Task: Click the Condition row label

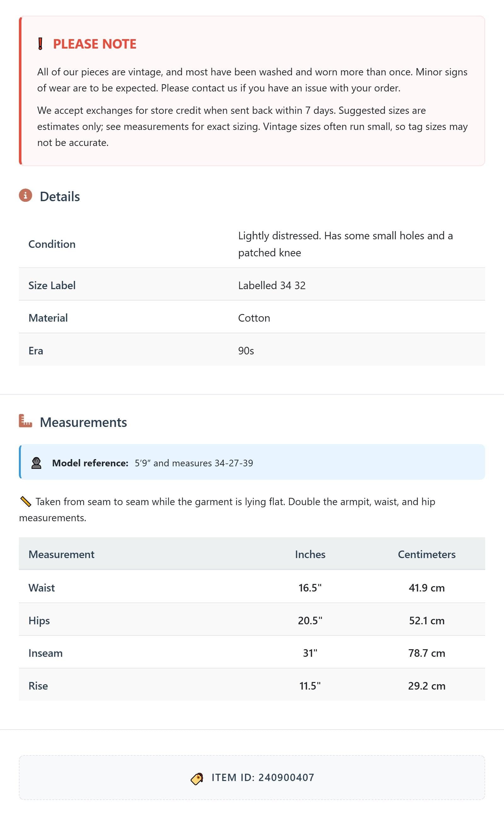Action: pyautogui.click(x=52, y=244)
